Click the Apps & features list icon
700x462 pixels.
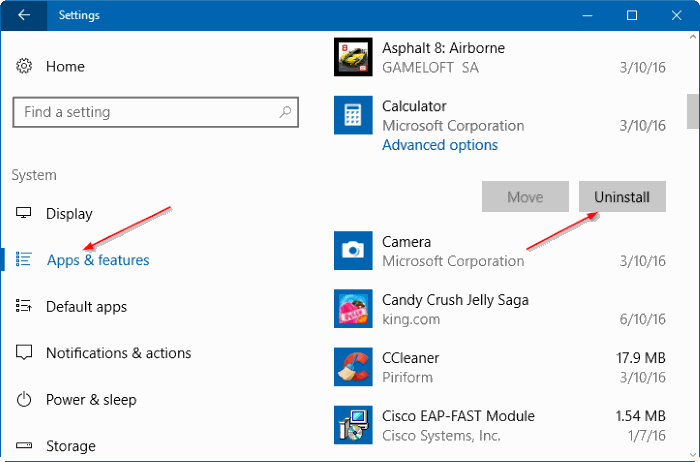(24, 259)
